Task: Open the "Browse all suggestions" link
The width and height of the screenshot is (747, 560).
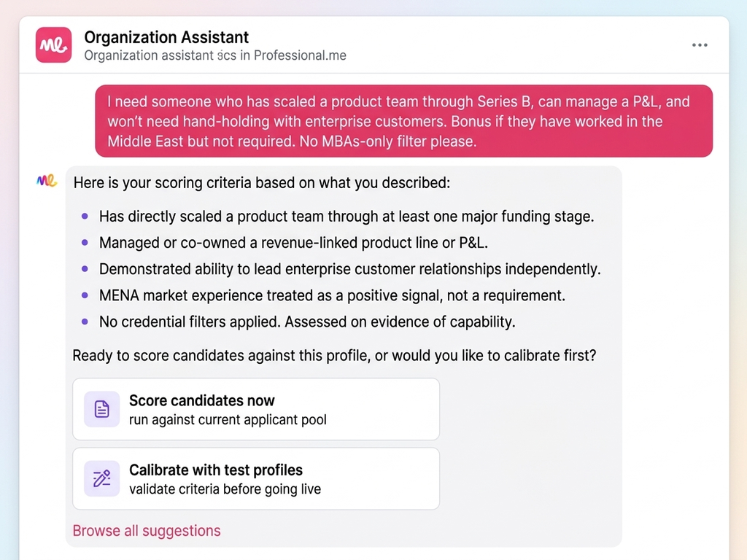Action: pyautogui.click(x=147, y=531)
